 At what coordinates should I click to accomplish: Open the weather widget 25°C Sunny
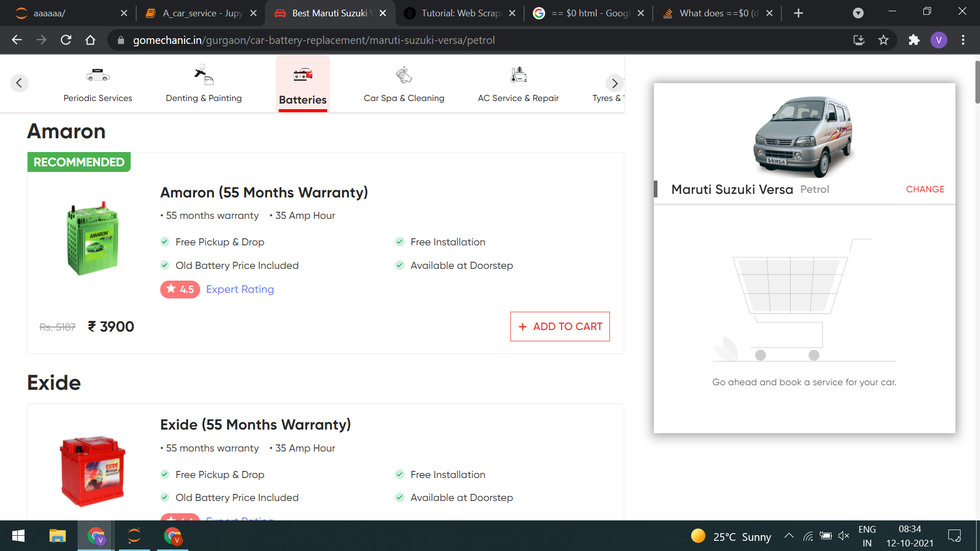tap(731, 536)
